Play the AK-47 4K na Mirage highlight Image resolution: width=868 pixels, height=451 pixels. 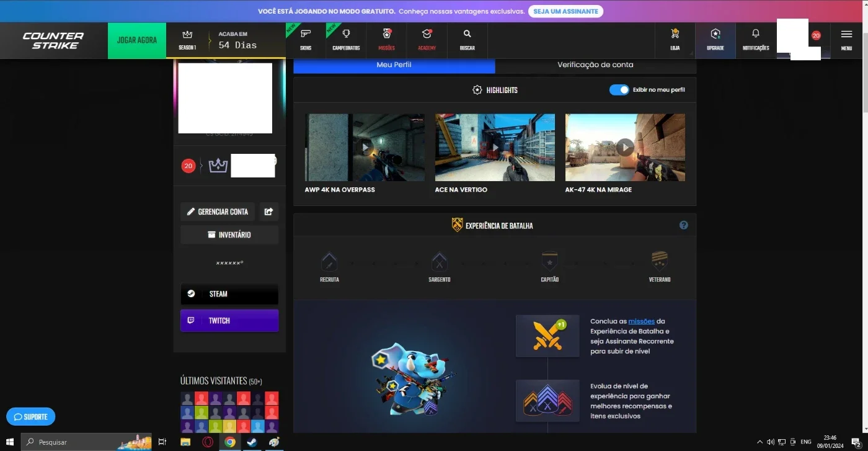[x=625, y=147]
